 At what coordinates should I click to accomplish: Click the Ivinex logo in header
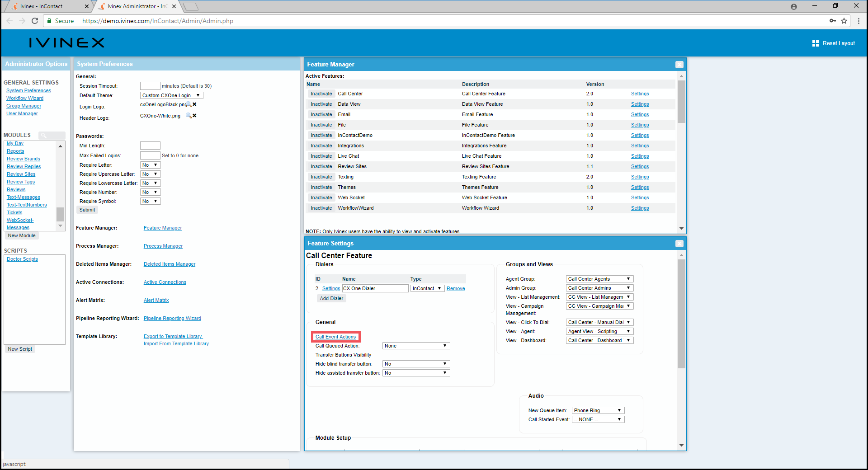66,43
